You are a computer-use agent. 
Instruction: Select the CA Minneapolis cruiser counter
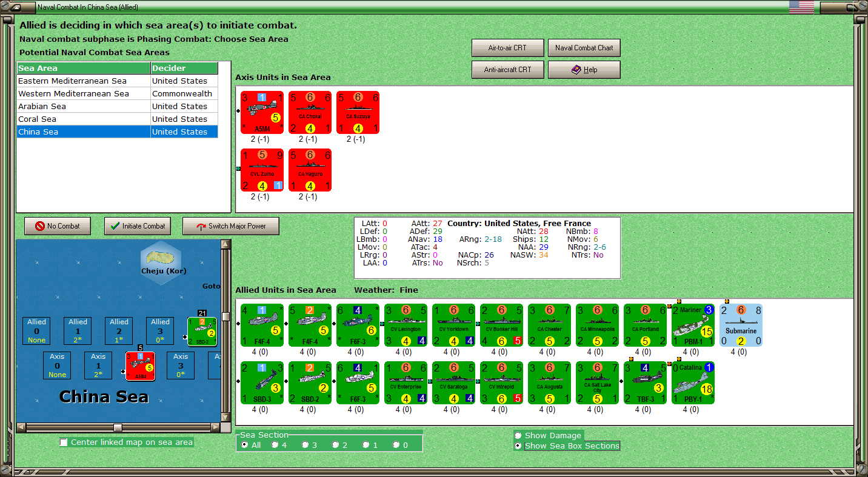tap(597, 325)
